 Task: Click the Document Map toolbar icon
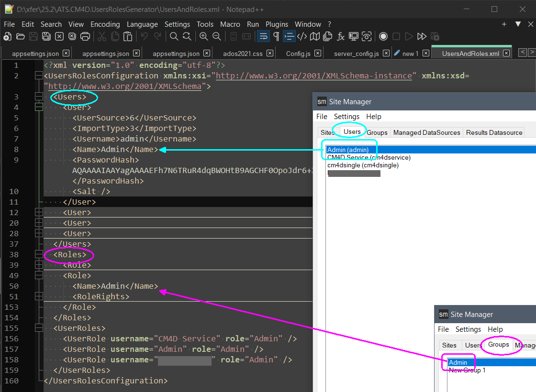pos(315,36)
